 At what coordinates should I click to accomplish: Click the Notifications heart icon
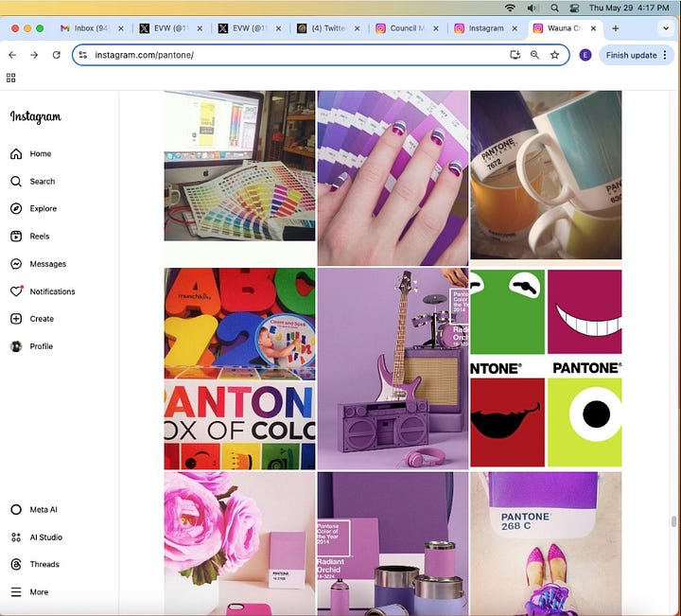click(16, 291)
